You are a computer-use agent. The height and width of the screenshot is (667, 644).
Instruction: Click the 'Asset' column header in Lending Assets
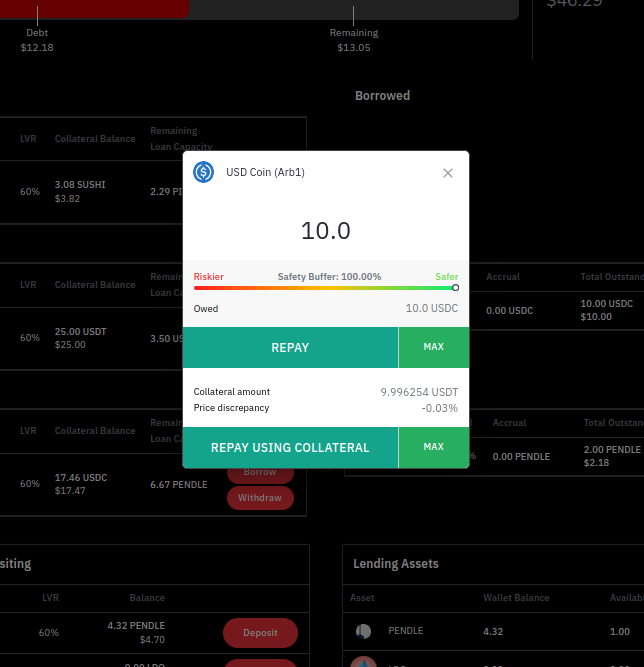point(362,598)
